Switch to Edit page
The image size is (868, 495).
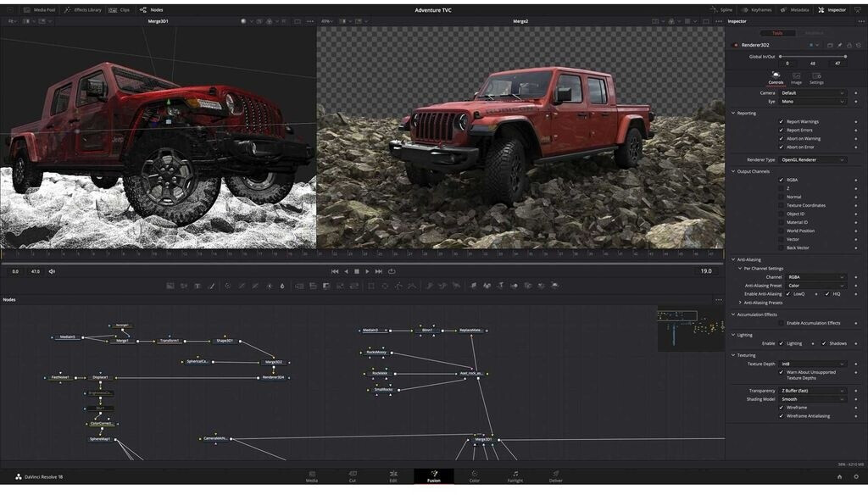tap(393, 476)
